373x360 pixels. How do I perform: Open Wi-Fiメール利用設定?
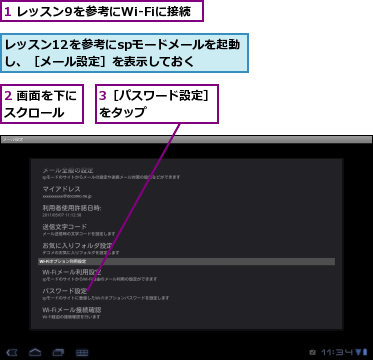(188, 275)
